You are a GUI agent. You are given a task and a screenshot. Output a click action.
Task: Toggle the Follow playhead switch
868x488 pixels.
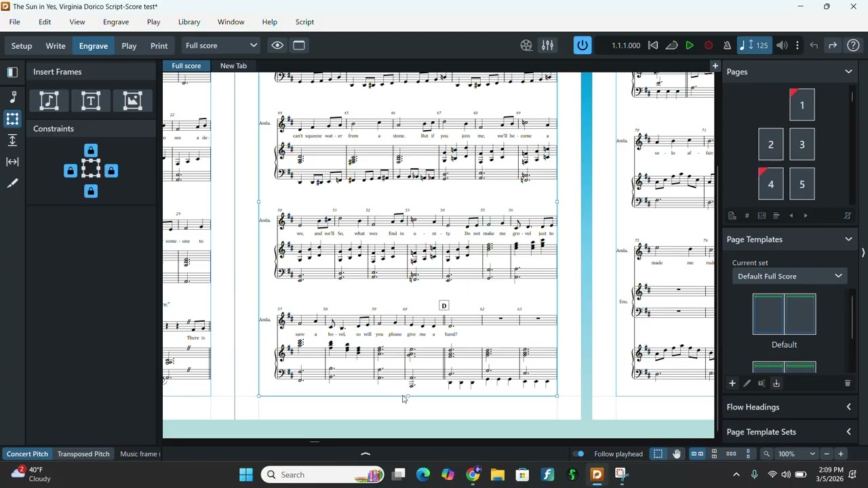(578, 454)
